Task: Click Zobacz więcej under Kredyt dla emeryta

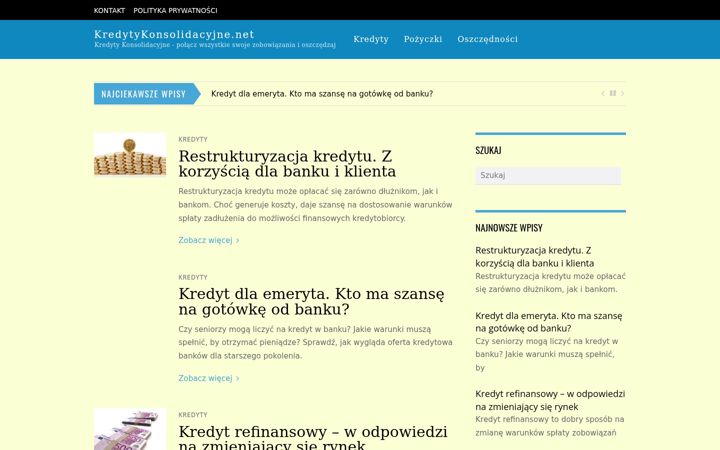Action: tap(208, 378)
